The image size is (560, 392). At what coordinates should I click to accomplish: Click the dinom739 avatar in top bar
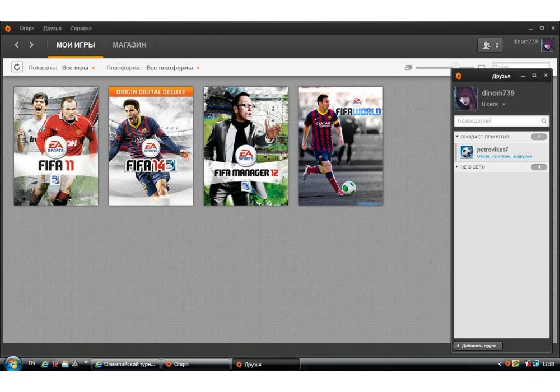click(547, 45)
